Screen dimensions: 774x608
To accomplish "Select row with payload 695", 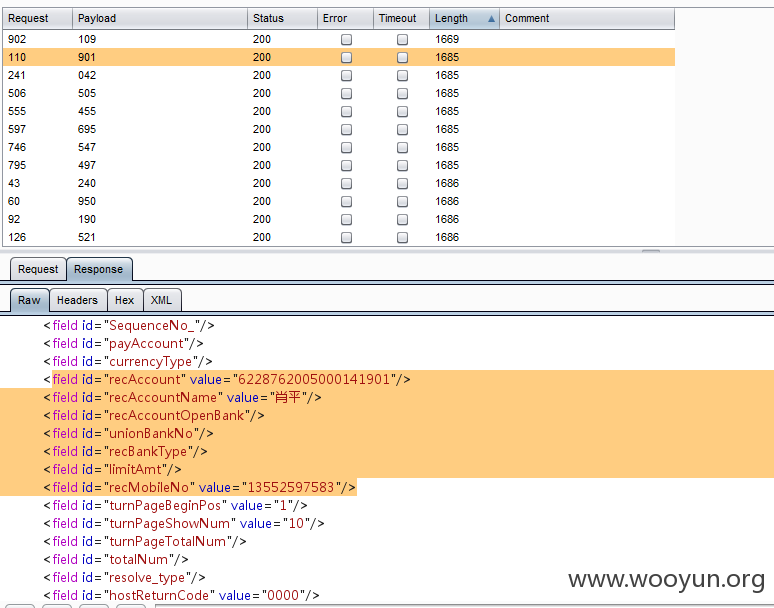I will point(339,129).
